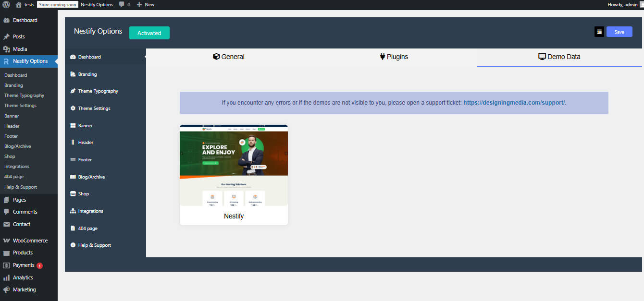Viewport: 644px width, 301px height.
Task: Click the green Activated button
Action: pyautogui.click(x=149, y=33)
